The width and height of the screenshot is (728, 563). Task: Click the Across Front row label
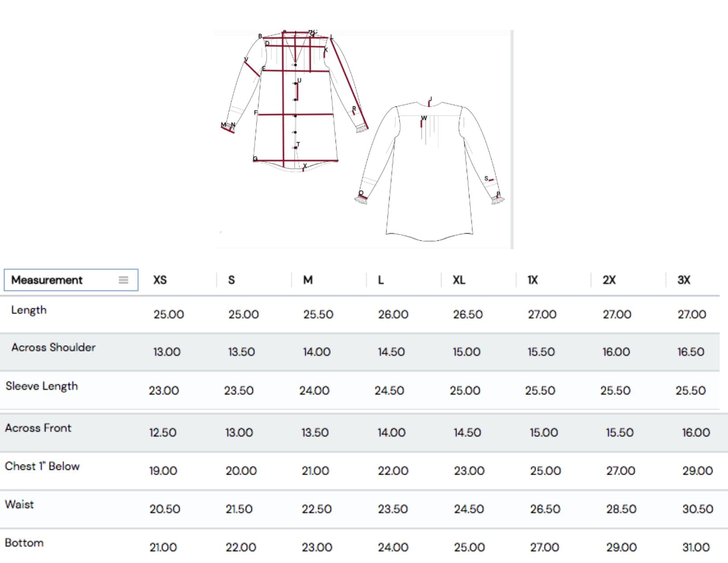tap(38, 428)
